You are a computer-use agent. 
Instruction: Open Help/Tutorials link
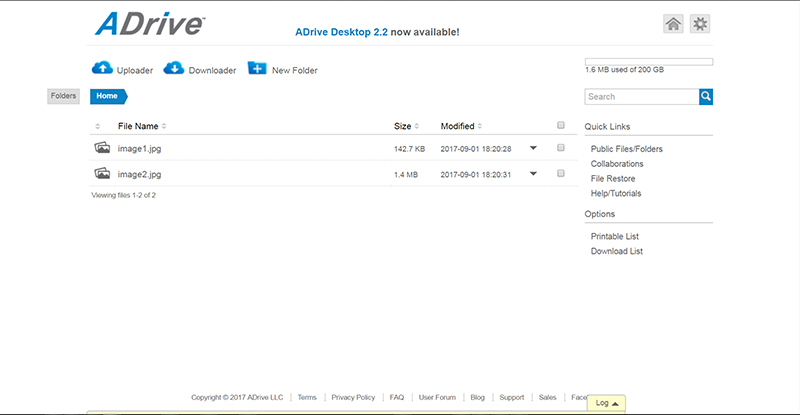tap(616, 193)
